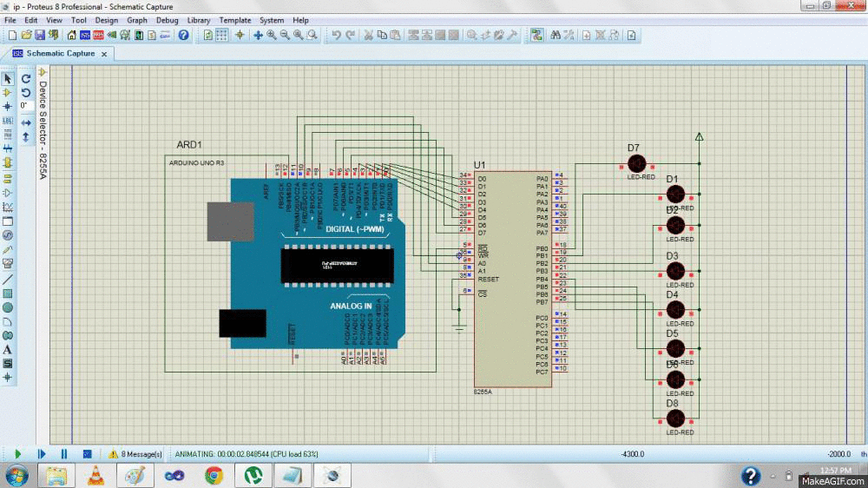Copy selection to clipboard icon

(382, 36)
